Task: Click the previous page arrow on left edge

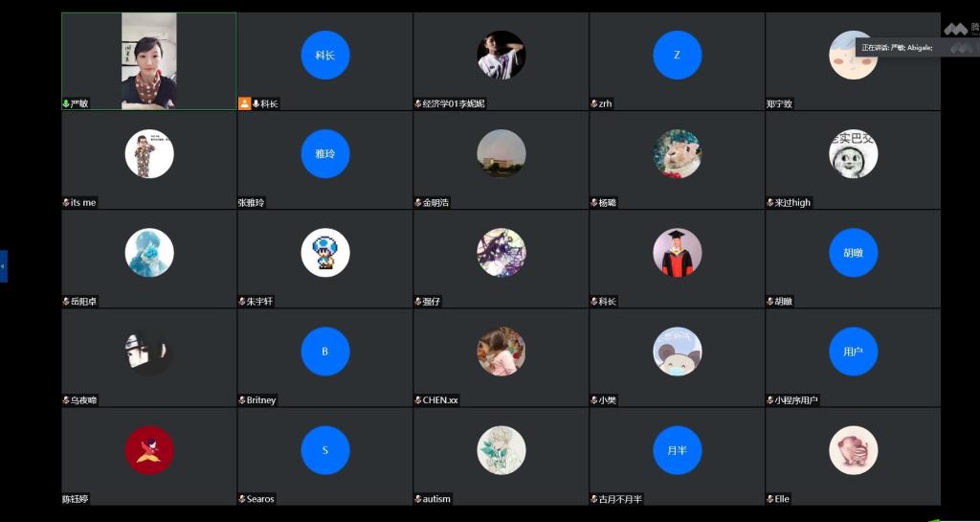Action: 4,265
